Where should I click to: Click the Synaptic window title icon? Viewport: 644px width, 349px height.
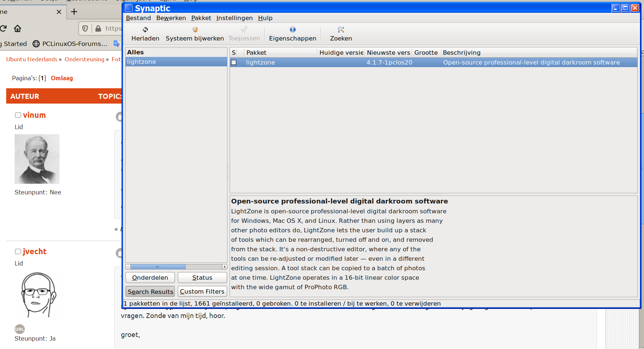click(x=129, y=8)
